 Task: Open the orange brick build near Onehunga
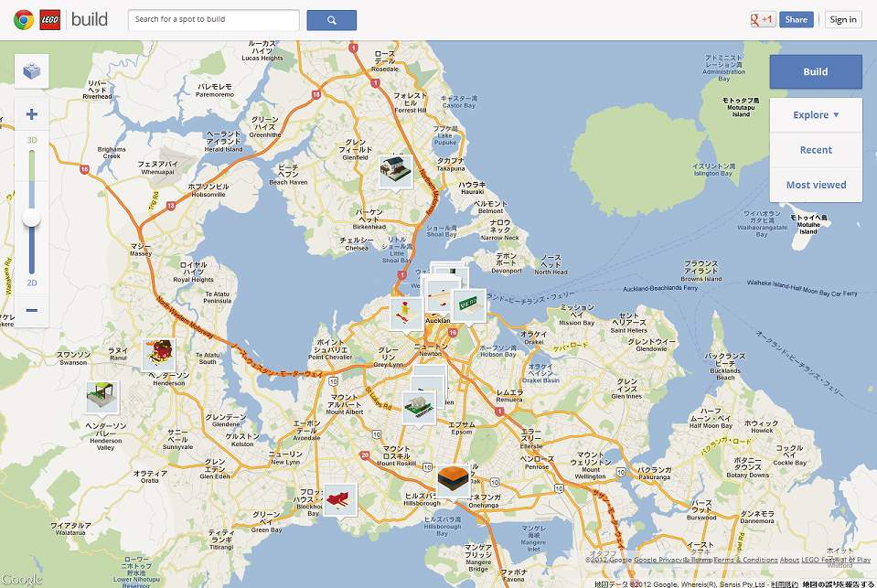pyautogui.click(x=452, y=478)
